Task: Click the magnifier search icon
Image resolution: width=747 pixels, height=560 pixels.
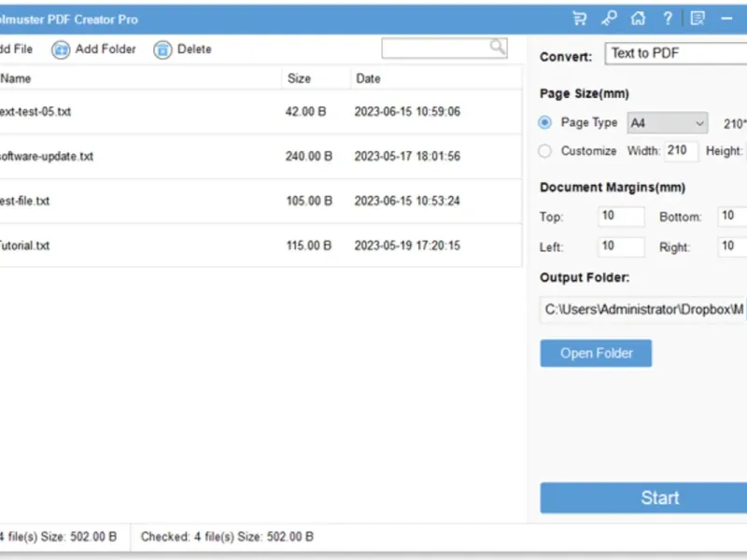Action: (498, 48)
